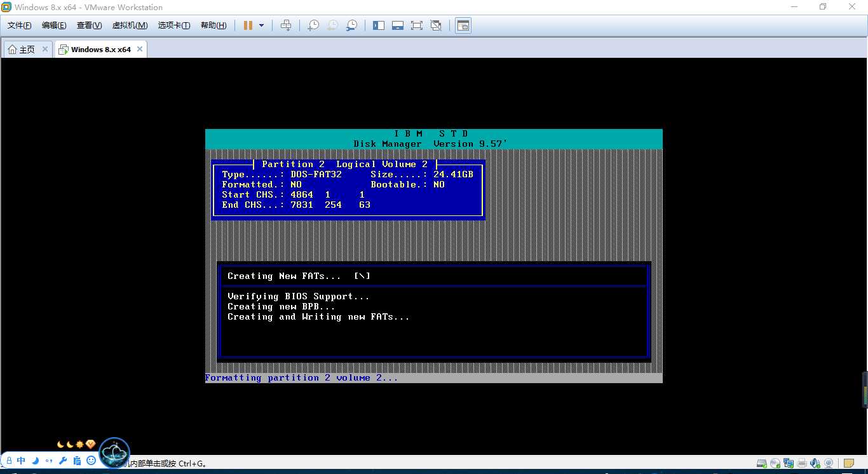Click the 'Partition 2 Logical Volume 2' heading

(x=345, y=165)
